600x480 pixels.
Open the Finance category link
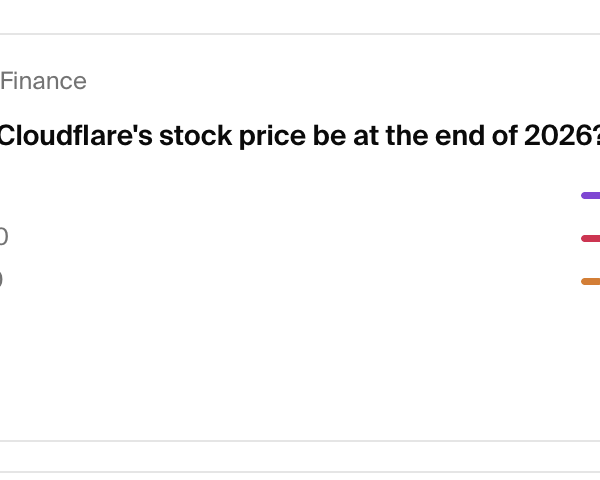43,82
